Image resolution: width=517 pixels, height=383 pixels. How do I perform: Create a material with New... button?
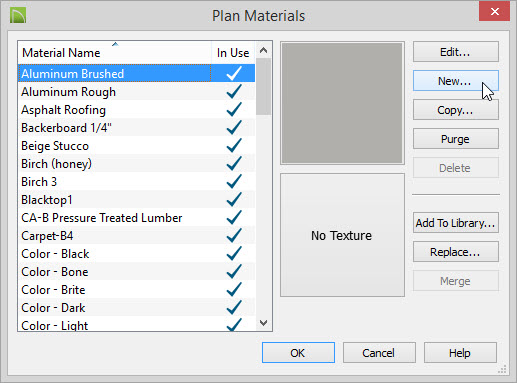456,81
